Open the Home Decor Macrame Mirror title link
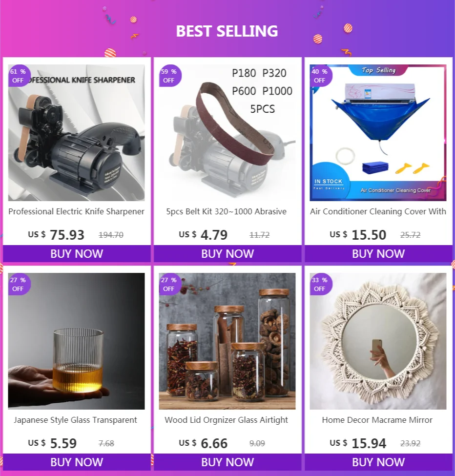455x476 pixels. click(x=377, y=420)
